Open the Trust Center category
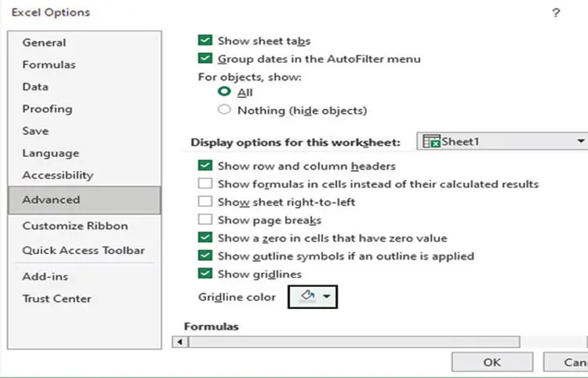The width and height of the screenshot is (588, 378). click(x=56, y=298)
